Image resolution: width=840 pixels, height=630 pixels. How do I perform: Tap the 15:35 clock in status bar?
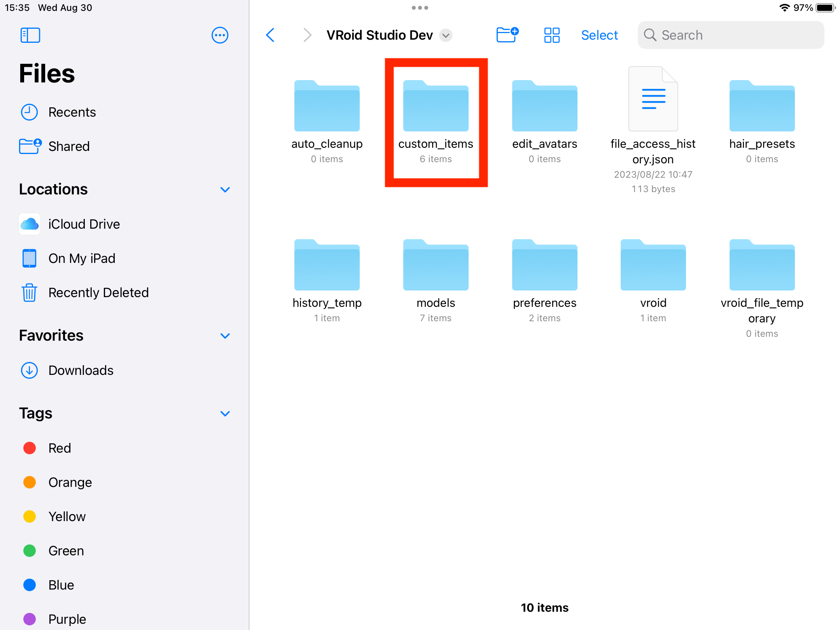tap(17, 8)
